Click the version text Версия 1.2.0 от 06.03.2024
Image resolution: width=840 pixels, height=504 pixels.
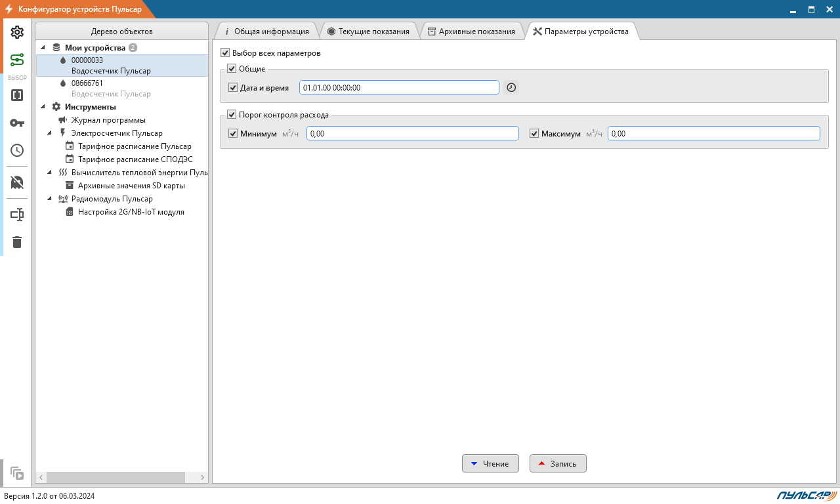pyautogui.click(x=49, y=496)
